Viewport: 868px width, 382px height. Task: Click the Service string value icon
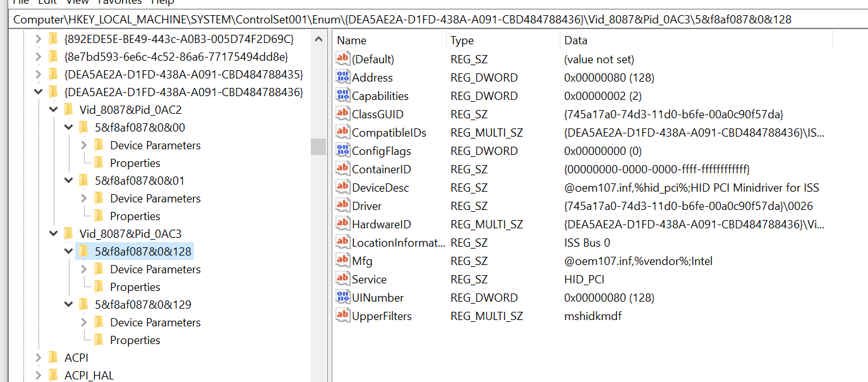[343, 279]
